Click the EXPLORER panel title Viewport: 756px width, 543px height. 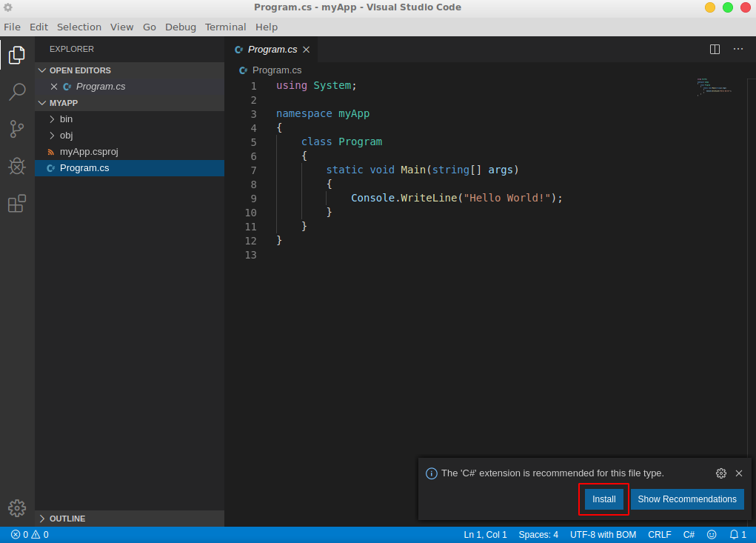72,49
